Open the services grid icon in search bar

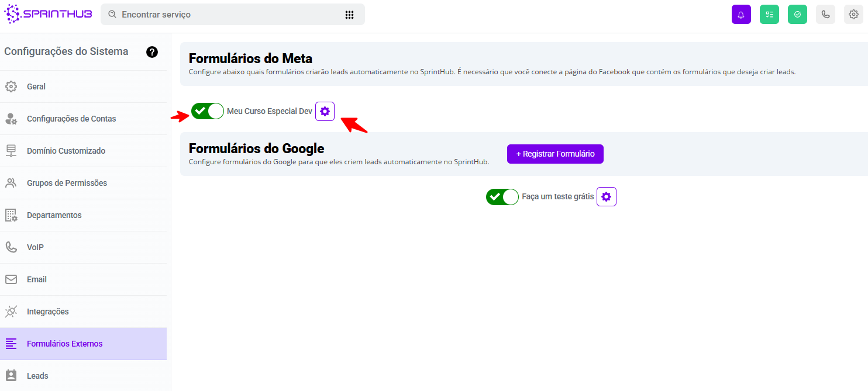[x=349, y=15]
